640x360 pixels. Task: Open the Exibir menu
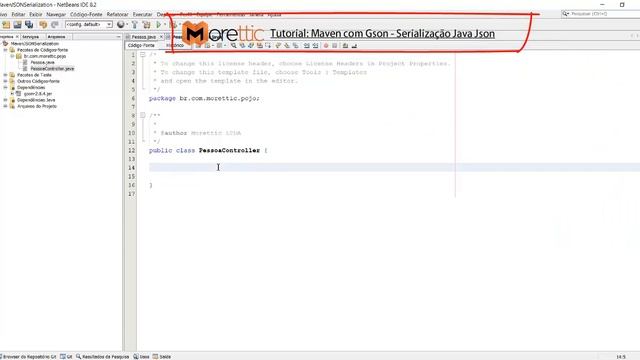click(36, 14)
